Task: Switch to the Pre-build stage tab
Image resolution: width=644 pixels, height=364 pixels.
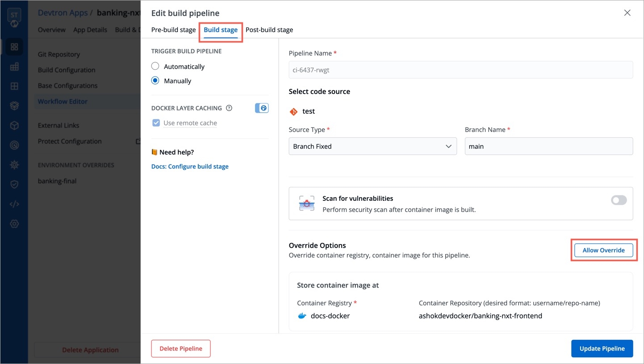Action: pyautogui.click(x=173, y=30)
